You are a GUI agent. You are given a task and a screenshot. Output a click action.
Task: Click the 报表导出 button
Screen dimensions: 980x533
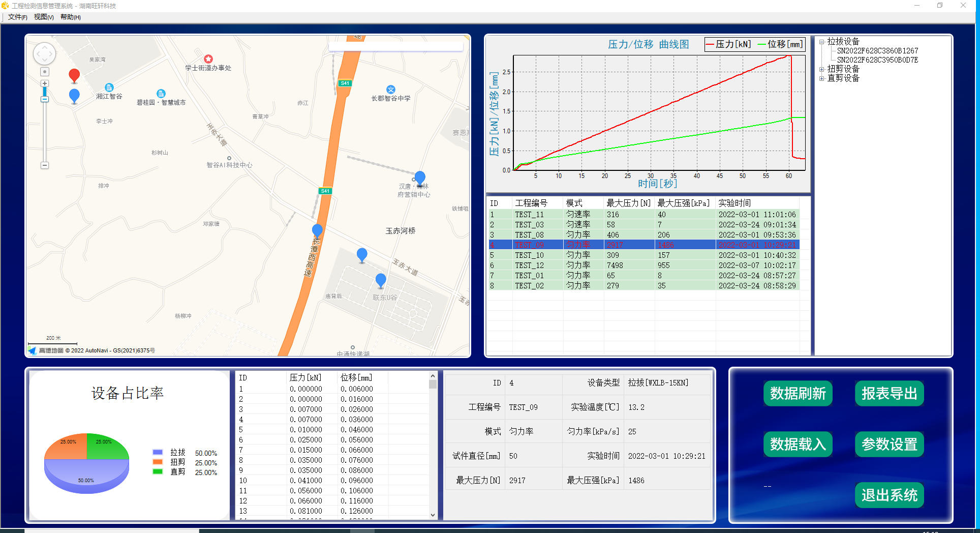889,393
